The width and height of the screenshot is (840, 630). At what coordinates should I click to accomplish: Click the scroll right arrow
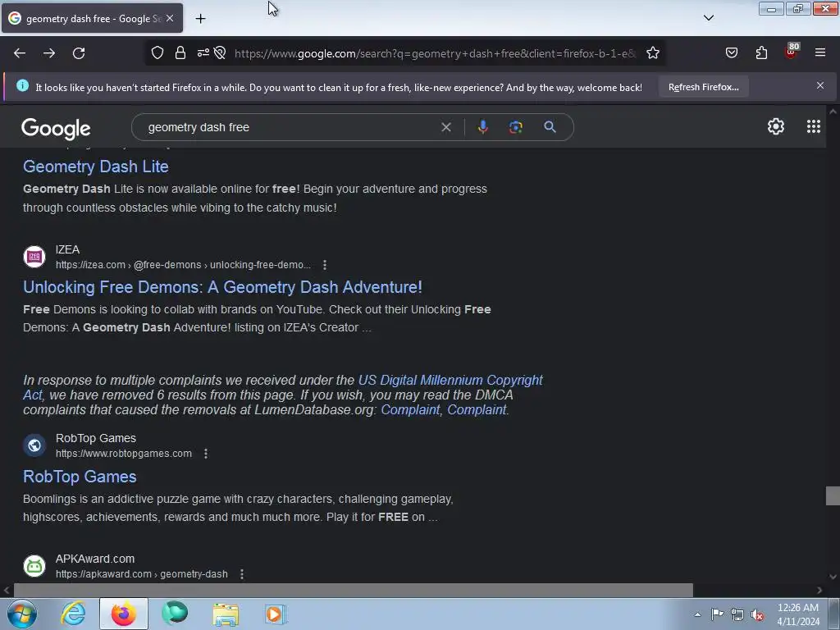819,591
